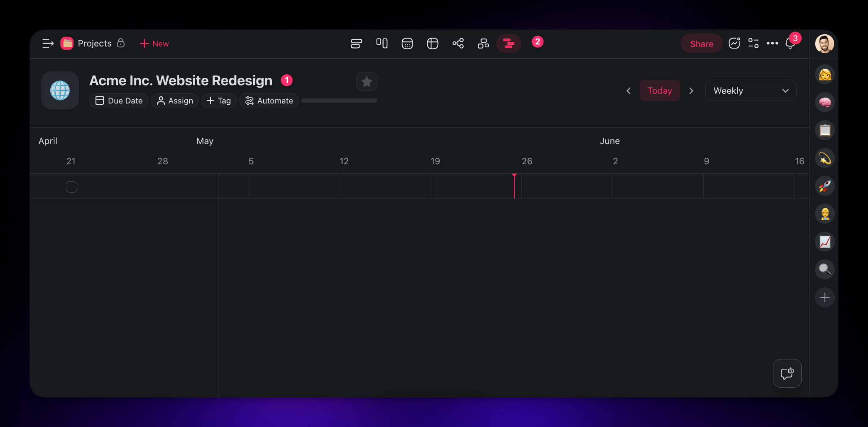Open the Table view

(x=432, y=43)
